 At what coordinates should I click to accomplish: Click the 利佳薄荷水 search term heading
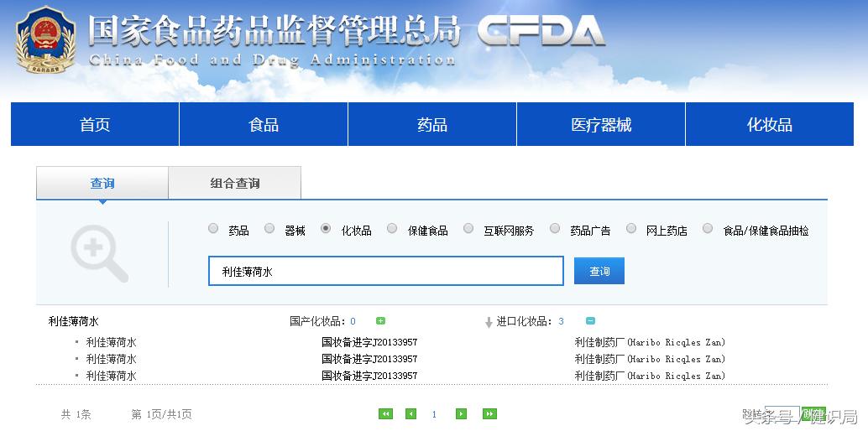tap(74, 321)
